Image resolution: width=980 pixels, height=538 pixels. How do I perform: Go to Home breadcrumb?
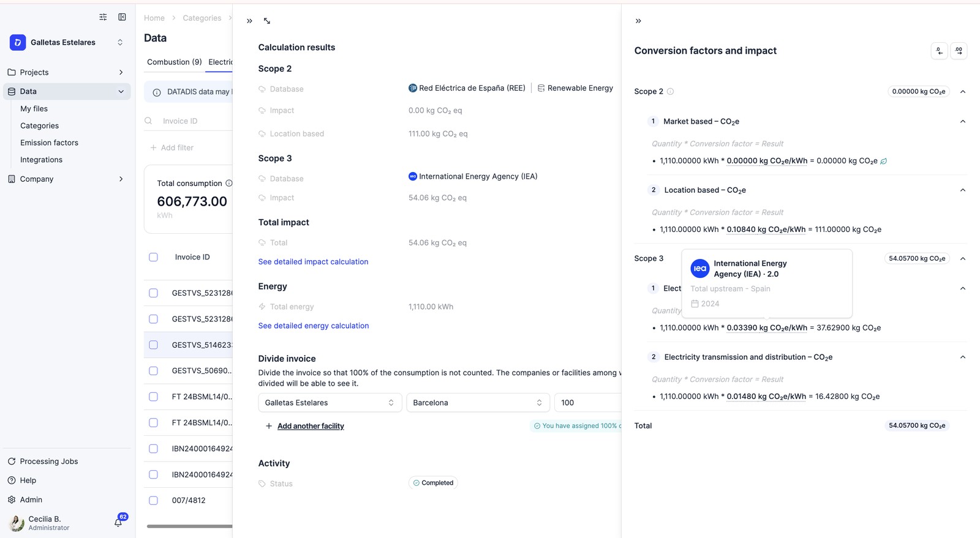click(154, 18)
